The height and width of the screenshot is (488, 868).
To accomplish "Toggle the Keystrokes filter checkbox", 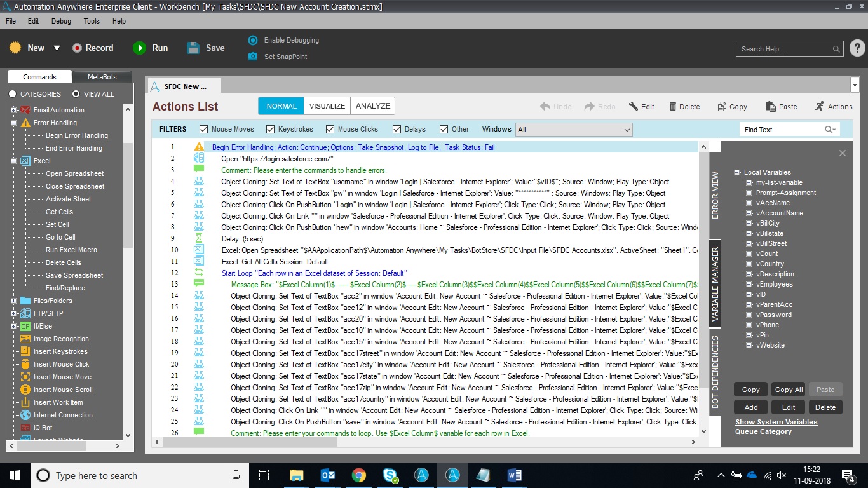I will [x=271, y=129].
